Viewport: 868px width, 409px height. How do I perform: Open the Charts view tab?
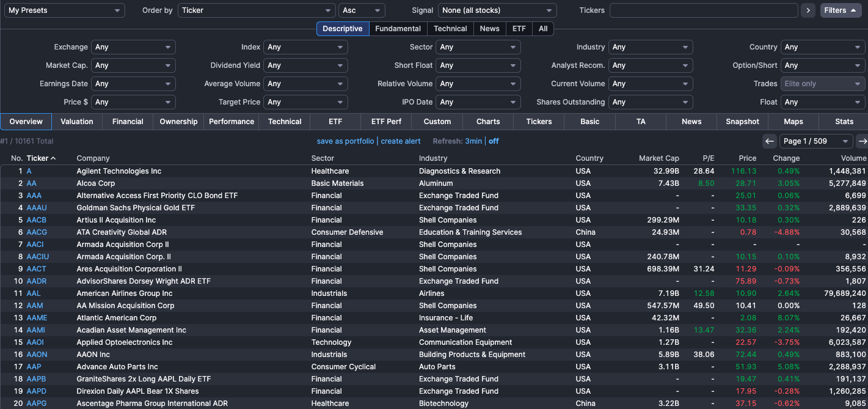(488, 122)
